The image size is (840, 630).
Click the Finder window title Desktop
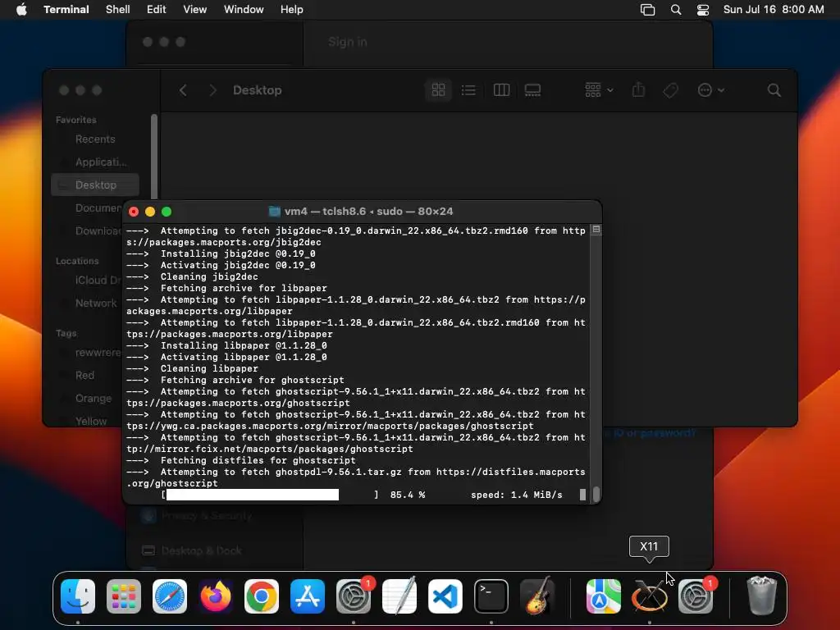tap(257, 90)
